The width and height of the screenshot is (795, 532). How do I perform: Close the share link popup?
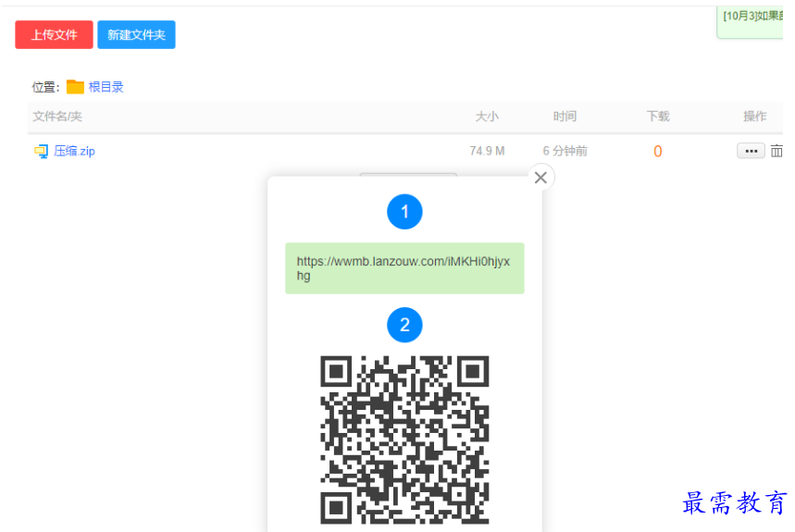click(540, 178)
